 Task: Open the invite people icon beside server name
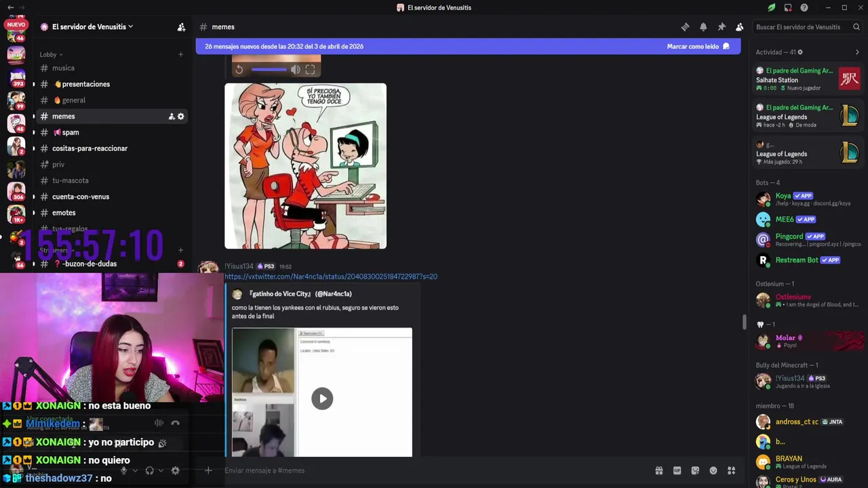(x=181, y=27)
